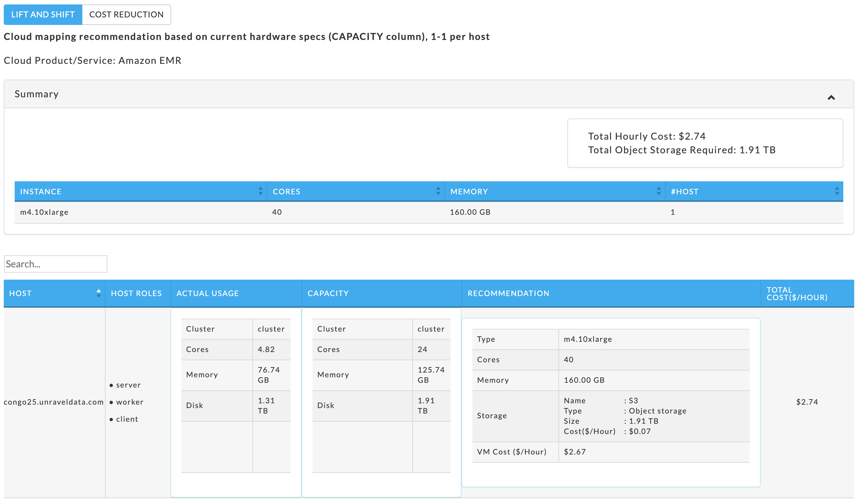The image size is (859, 504).
Task: Click capacity cores value 24
Action: coord(422,349)
